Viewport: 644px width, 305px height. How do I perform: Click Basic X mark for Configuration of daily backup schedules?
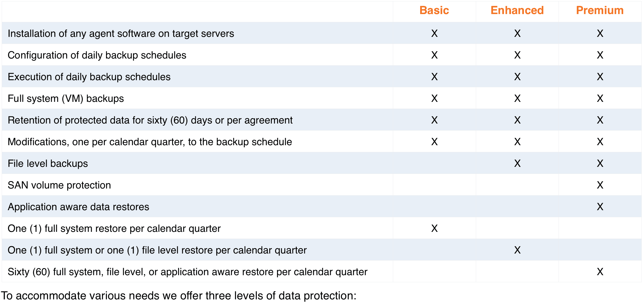[x=434, y=55]
